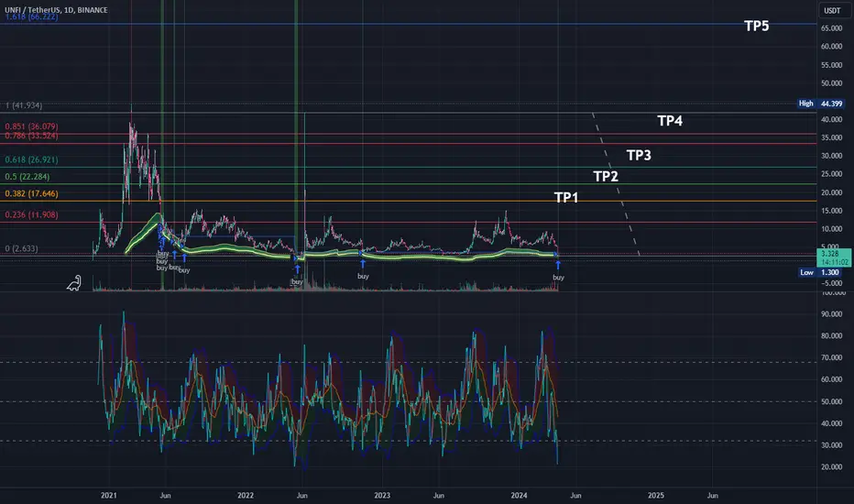Screen dimensions: 854x504
Task: Click the 65.000 price axis label
Action: pos(832,28)
